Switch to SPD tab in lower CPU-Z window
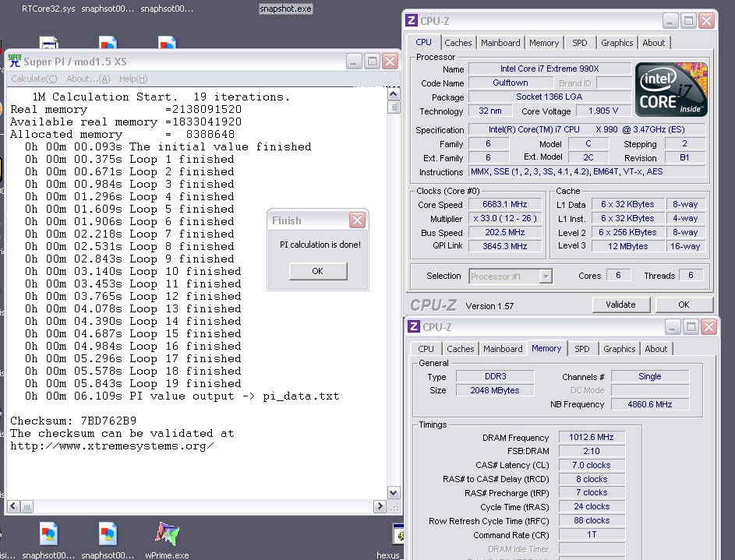 click(x=581, y=349)
